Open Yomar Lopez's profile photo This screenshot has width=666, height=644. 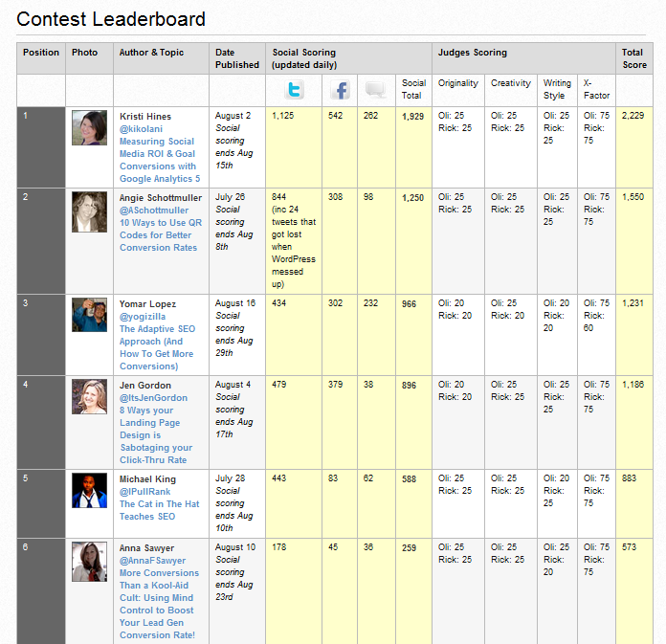click(89, 315)
